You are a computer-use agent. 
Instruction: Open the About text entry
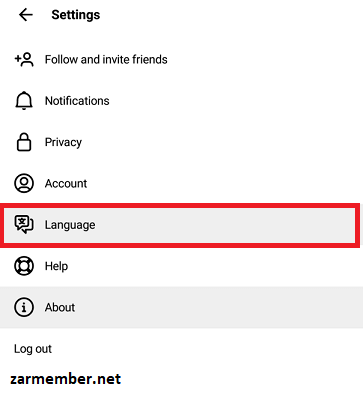(x=60, y=307)
